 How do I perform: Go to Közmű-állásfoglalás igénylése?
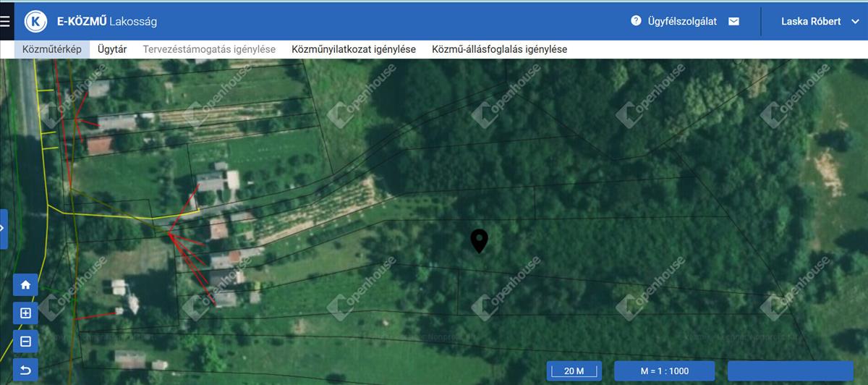pos(499,49)
